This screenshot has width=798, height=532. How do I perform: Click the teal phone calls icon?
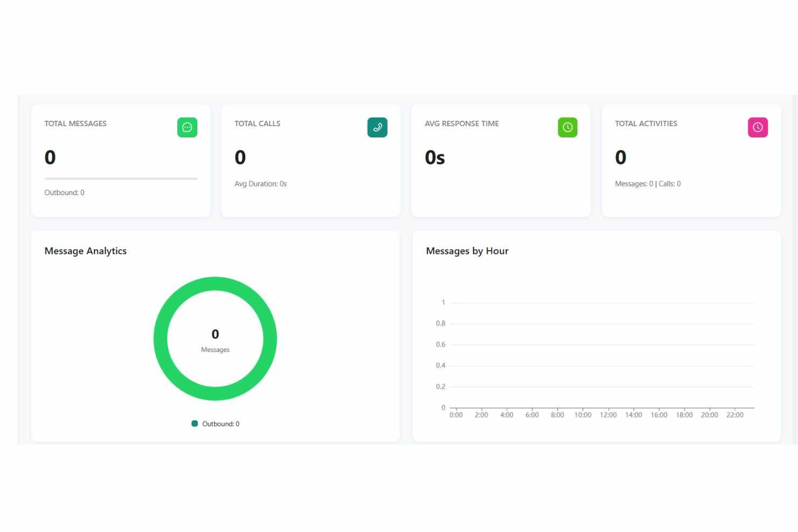(x=377, y=127)
